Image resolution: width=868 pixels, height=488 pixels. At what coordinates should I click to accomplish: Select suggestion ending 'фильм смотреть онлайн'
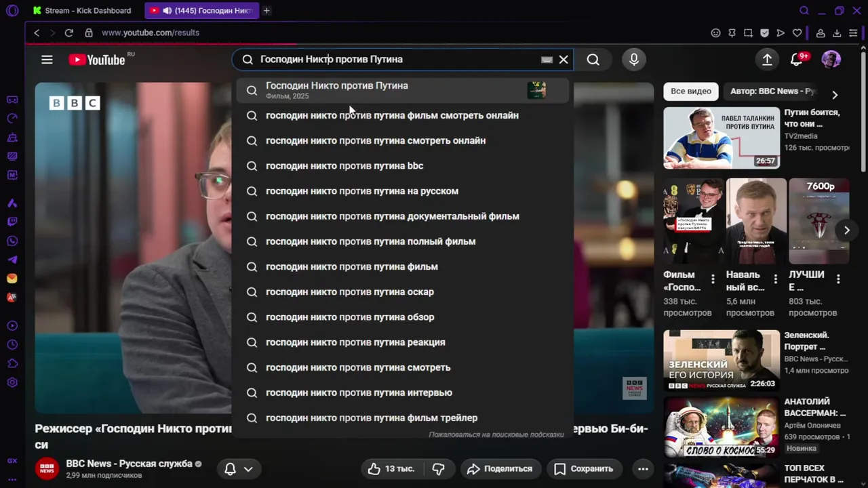[403, 115]
